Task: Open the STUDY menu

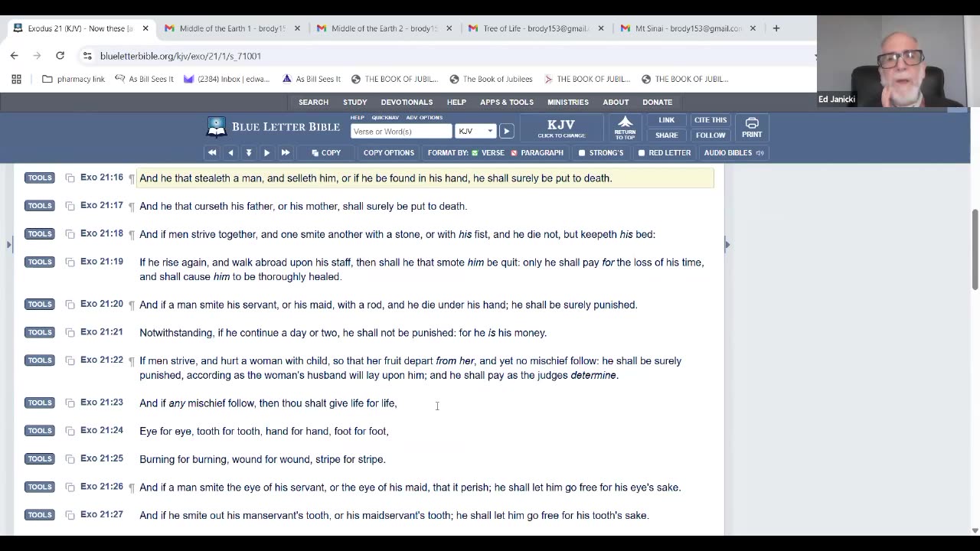Action: [x=354, y=102]
